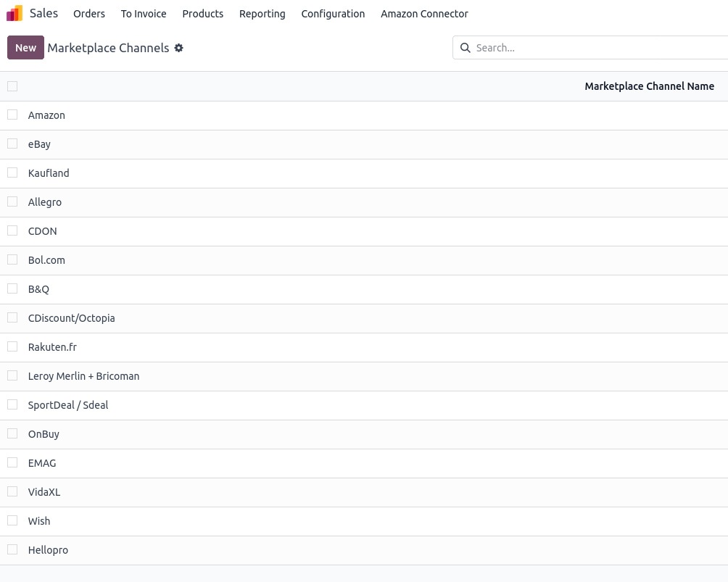
Task: Open the Amazon Connector menu
Action: [x=424, y=14]
